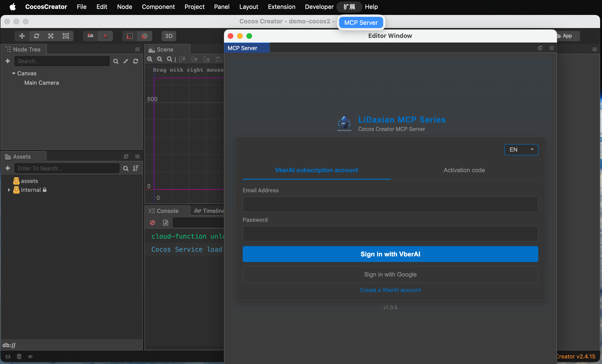The width and height of the screenshot is (602, 364).
Task: Clear the Console log
Action: [152, 222]
